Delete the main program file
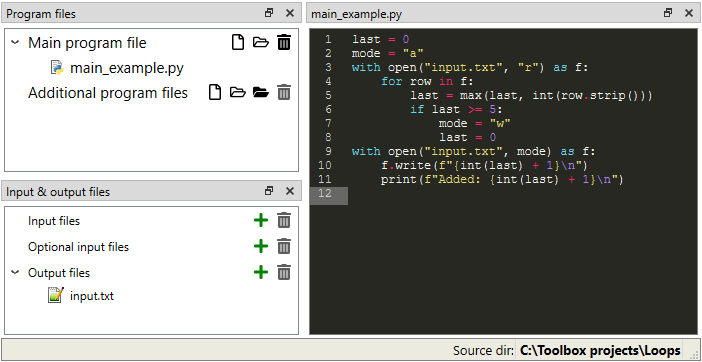The width and height of the screenshot is (702, 362). pyautogui.click(x=284, y=43)
